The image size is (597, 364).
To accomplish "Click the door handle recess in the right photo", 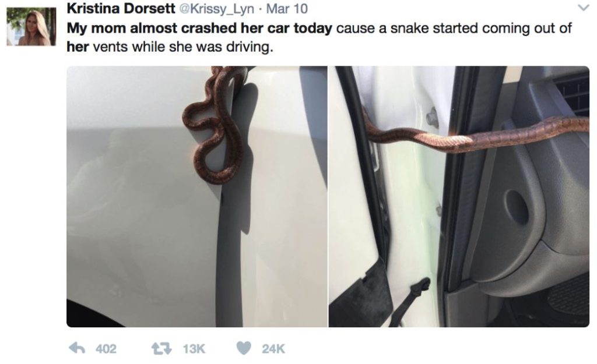I will [x=517, y=207].
